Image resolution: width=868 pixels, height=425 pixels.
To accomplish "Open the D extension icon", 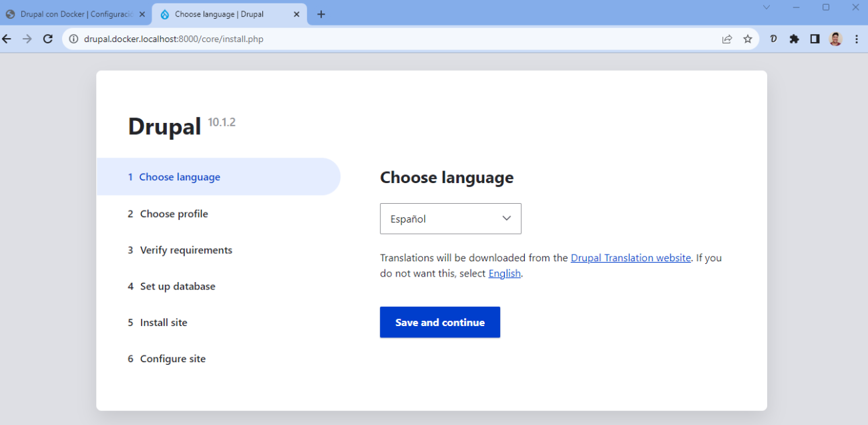I will point(774,39).
